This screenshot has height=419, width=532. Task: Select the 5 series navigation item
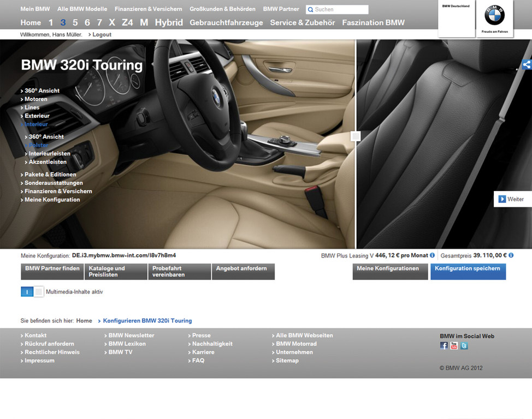tap(75, 23)
